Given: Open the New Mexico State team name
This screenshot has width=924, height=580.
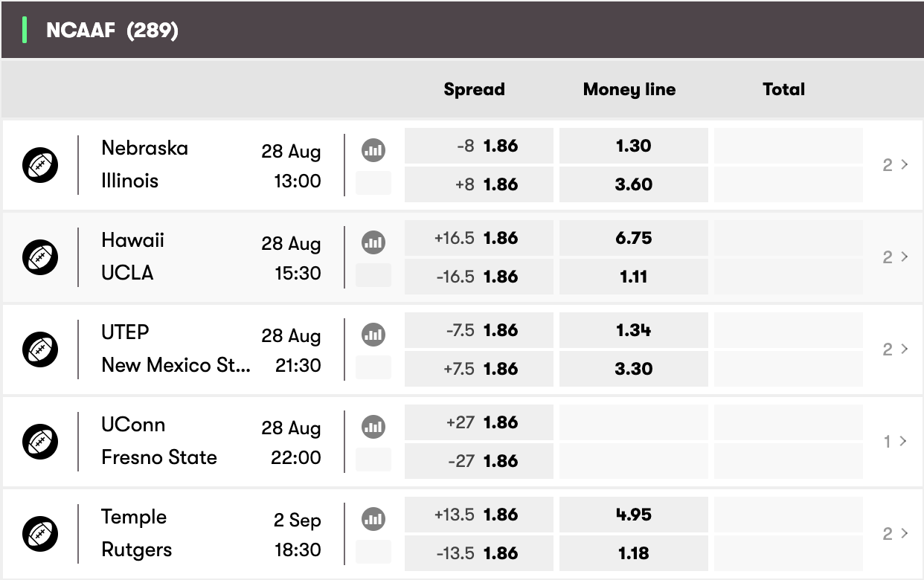Looking at the screenshot, I should [x=176, y=365].
